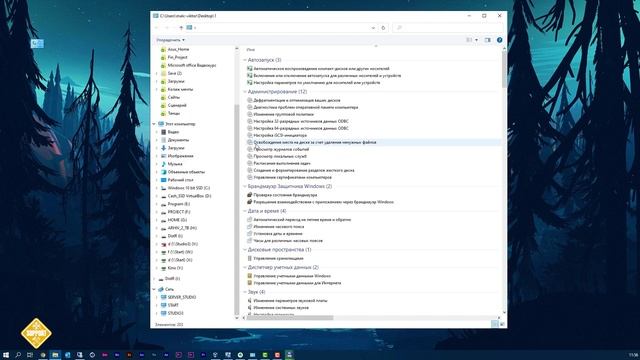640x360 pixels.
Task: Click the address bar path field
Action: pyautogui.click(x=282, y=28)
